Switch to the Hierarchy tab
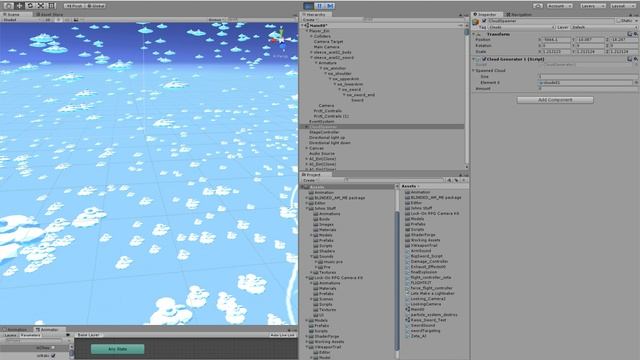This screenshot has height=360, width=640. click(x=316, y=14)
